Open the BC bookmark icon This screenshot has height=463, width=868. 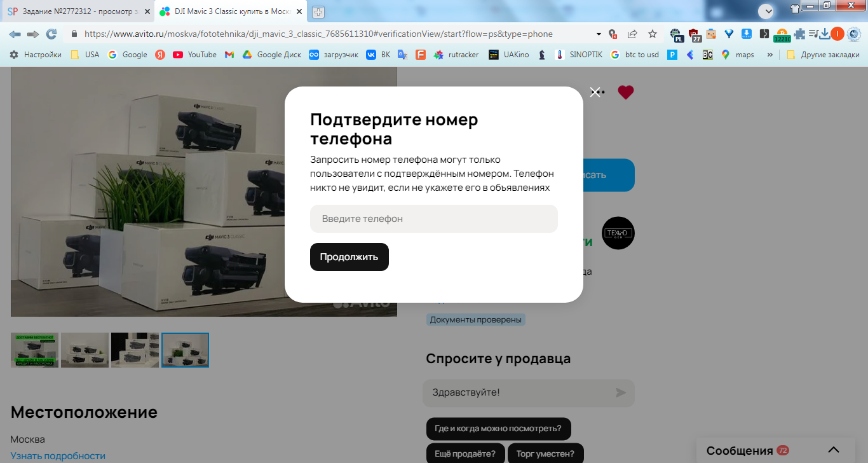tap(707, 55)
